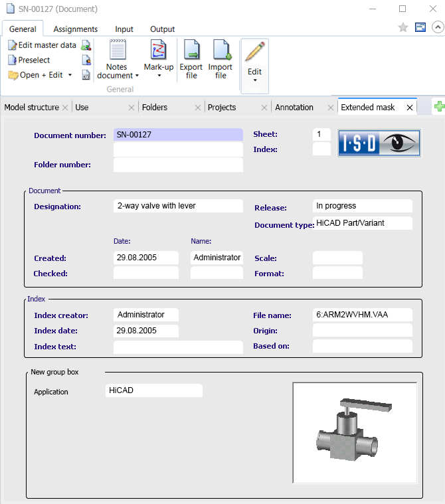The image size is (445, 504).
Task: Close the Extended mask tab
Action: tap(410, 108)
